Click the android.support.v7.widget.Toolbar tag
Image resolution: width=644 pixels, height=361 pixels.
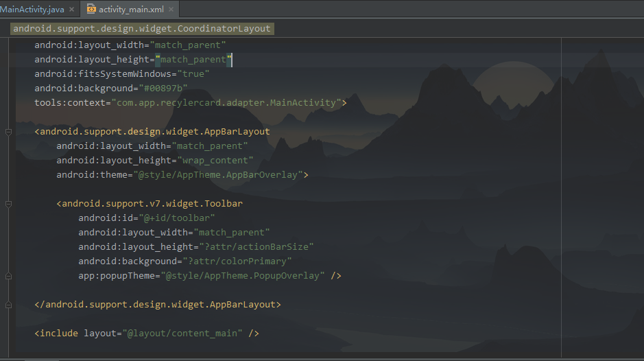coord(152,204)
